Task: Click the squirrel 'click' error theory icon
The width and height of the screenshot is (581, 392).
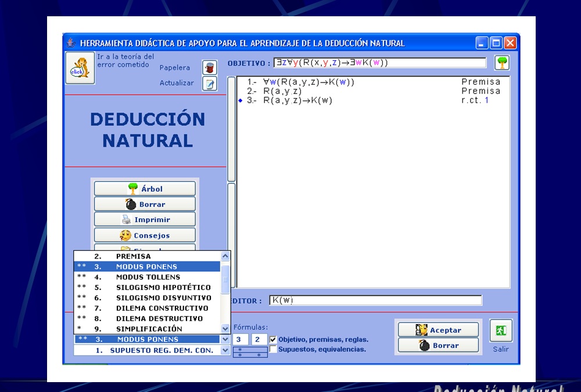Action: (80, 68)
